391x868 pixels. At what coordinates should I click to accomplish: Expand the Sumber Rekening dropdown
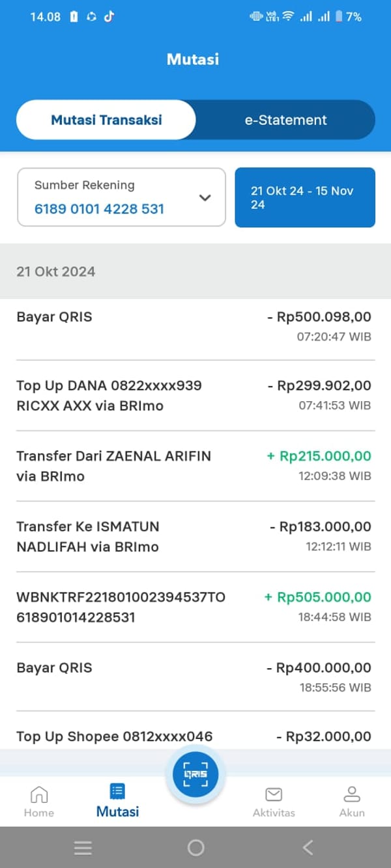coord(121,197)
